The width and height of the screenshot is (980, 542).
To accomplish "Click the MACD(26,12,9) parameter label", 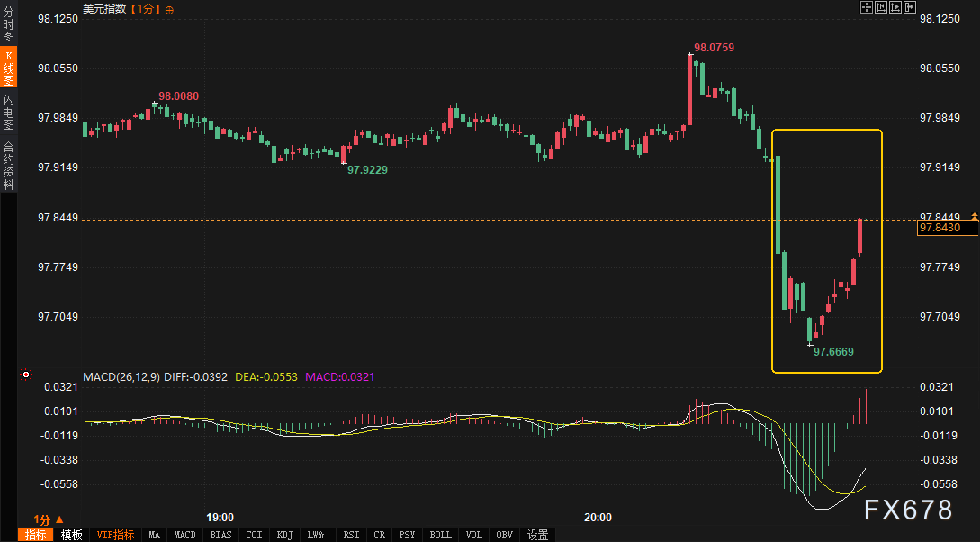I will 121,376.
